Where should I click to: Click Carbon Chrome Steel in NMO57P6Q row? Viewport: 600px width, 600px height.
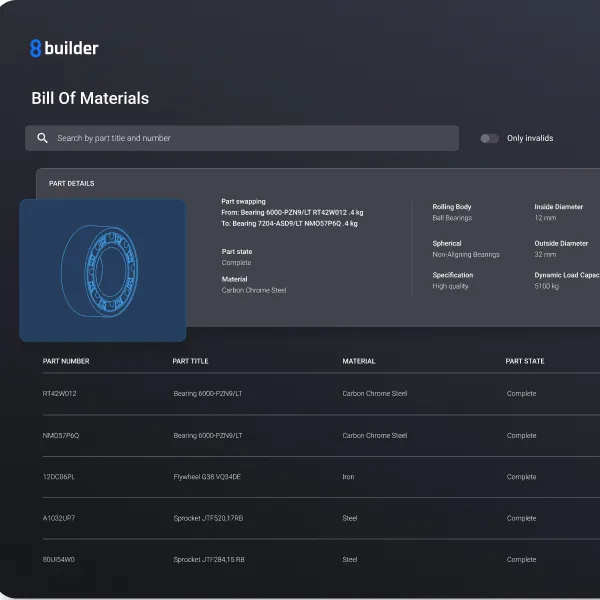[375, 435]
